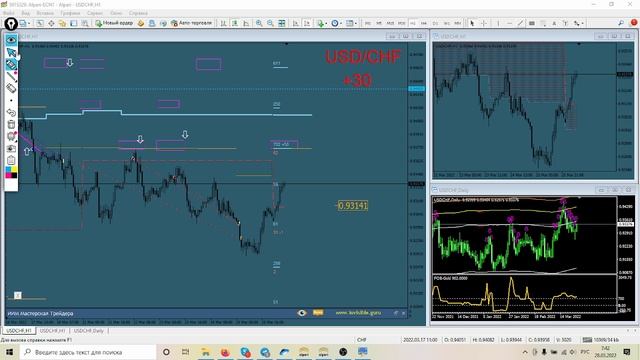Click the yellow button in chart footer

(318, 313)
